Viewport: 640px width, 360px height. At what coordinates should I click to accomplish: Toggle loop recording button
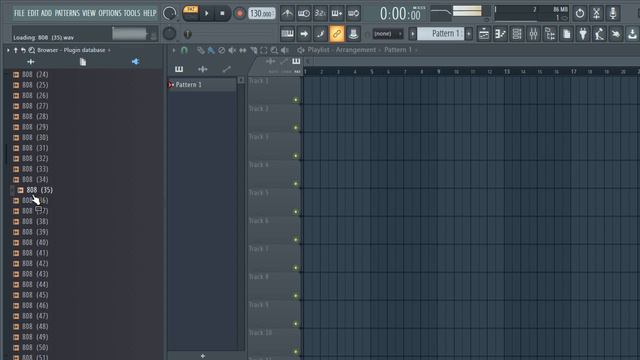click(353, 13)
